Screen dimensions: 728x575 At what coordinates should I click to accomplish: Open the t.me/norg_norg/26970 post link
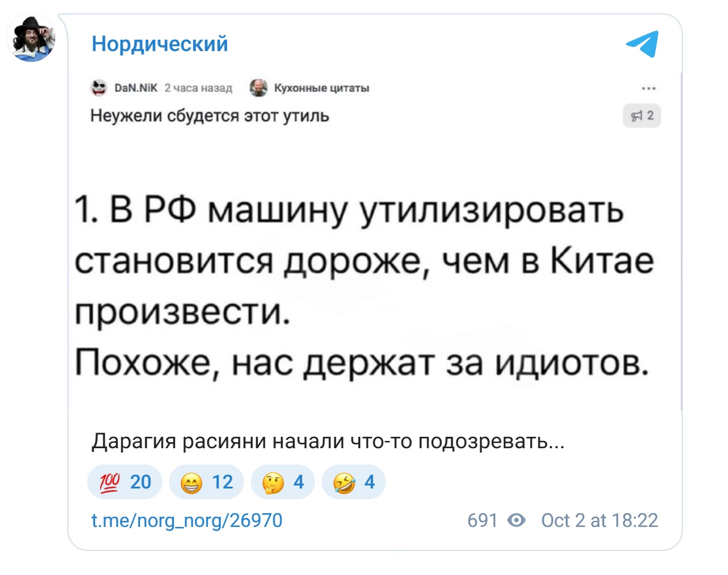(187, 520)
